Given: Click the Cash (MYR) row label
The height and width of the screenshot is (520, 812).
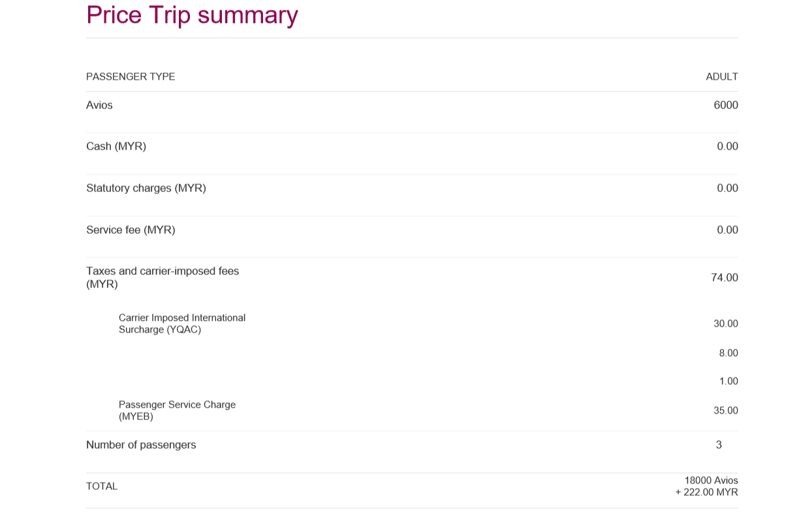Looking at the screenshot, I should [x=116, y=146].
